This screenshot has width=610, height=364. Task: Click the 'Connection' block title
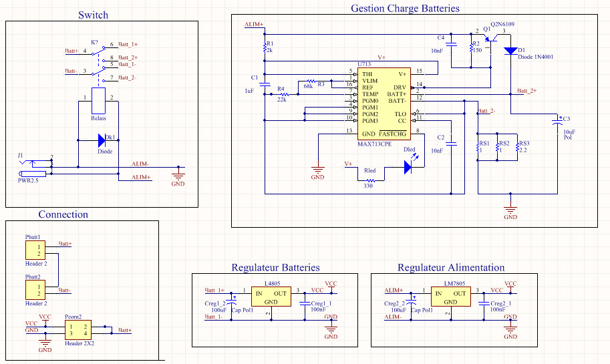pyautogui.click(x=63, y=214)
